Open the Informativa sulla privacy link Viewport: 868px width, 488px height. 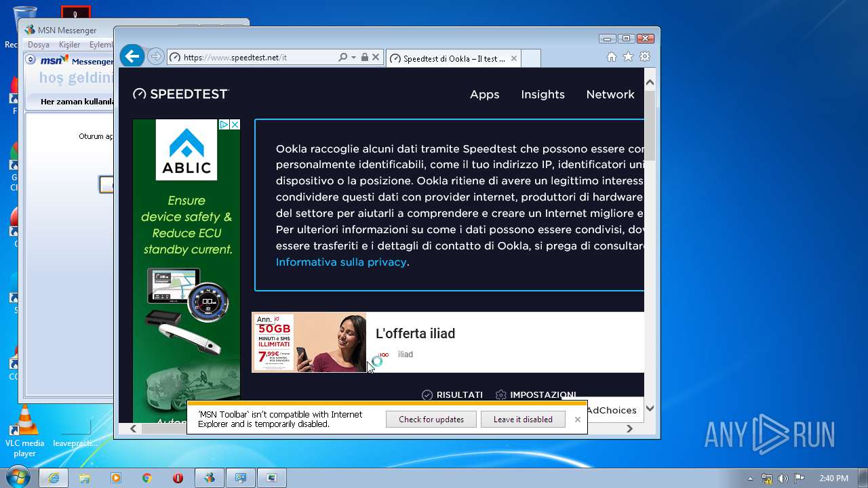pos(341,262)
